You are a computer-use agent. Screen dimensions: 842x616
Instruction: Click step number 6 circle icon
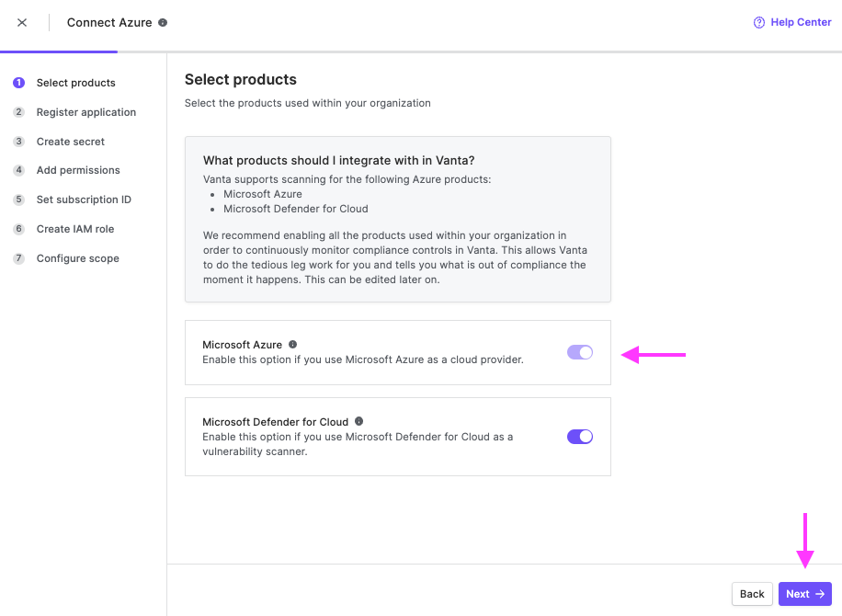click(18, 229)
